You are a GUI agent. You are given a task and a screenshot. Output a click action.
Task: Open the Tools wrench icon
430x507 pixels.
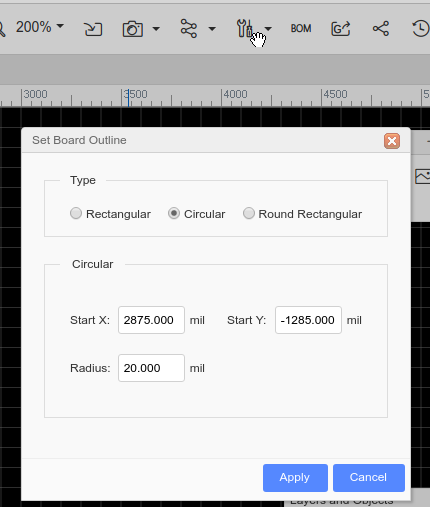click(245, 28)
